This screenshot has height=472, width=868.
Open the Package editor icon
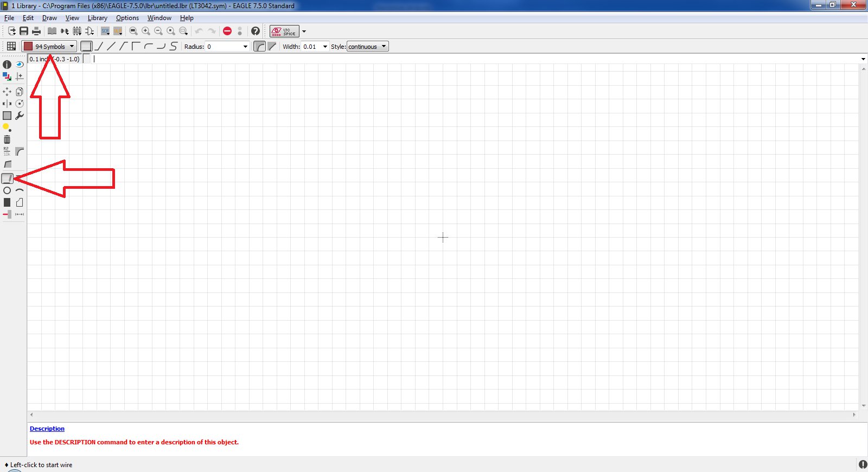77,31
